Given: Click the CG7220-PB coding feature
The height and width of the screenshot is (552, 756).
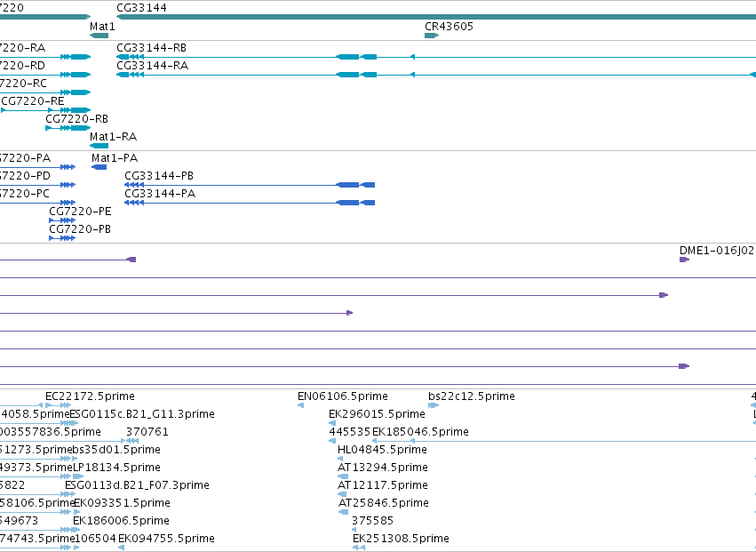Looking at the screenshot, I should [x=63, y=238].
